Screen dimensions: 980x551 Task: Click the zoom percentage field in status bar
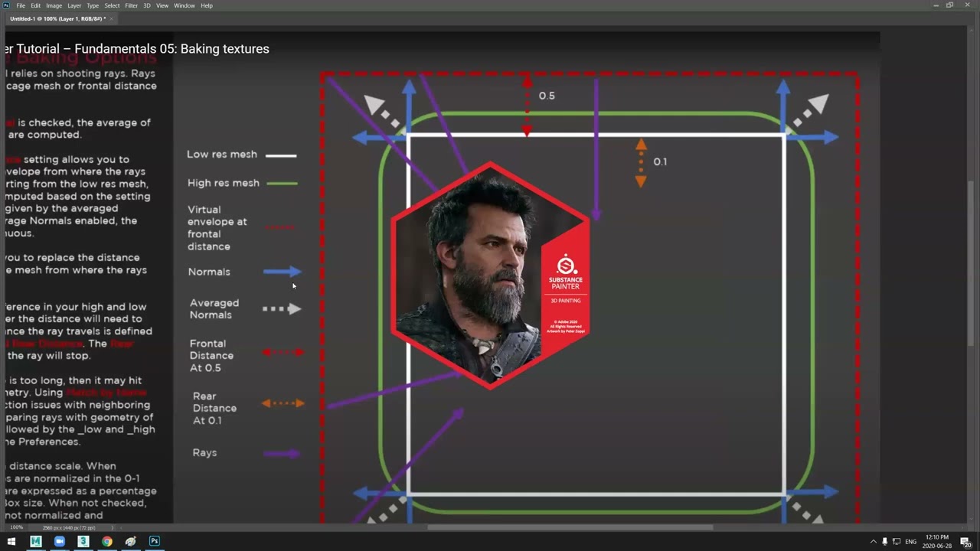(x=15, y=527)
